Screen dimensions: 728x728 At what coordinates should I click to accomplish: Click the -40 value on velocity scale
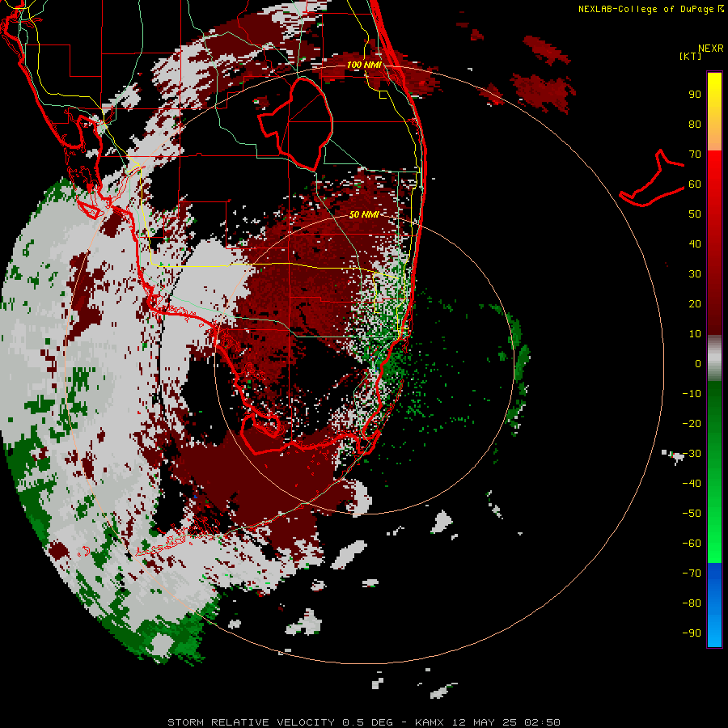[692, 484]
